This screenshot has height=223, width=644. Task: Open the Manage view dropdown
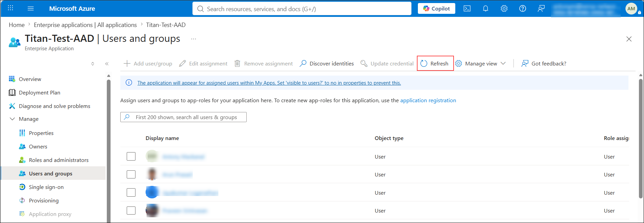pos(481,63)
